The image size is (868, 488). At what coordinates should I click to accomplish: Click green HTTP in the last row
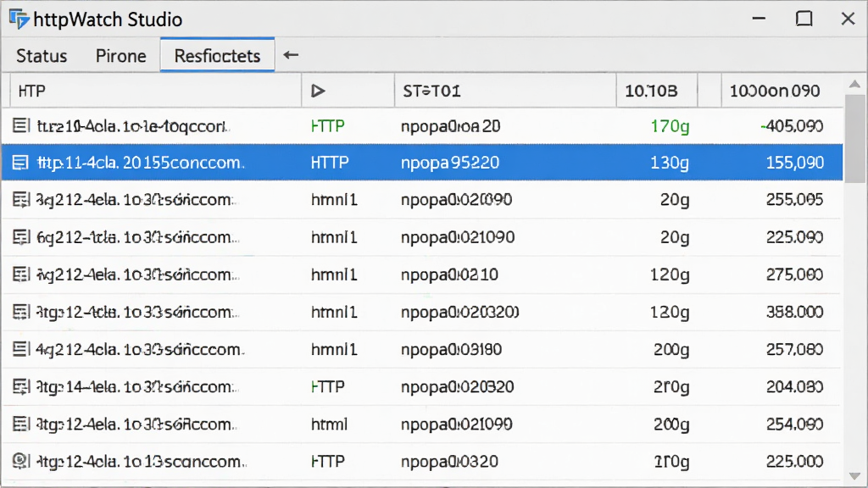pos(328,462)
